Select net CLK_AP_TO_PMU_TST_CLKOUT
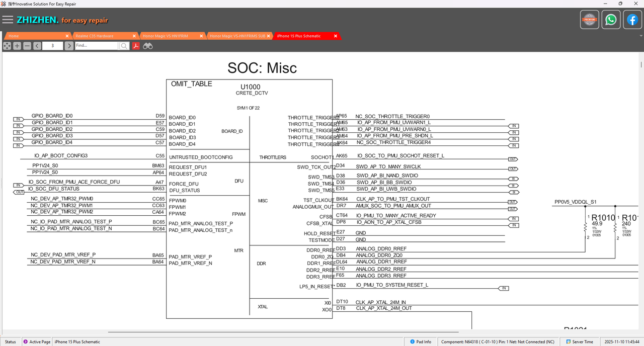This screenshot has height=346, width=644. [393, 199]
